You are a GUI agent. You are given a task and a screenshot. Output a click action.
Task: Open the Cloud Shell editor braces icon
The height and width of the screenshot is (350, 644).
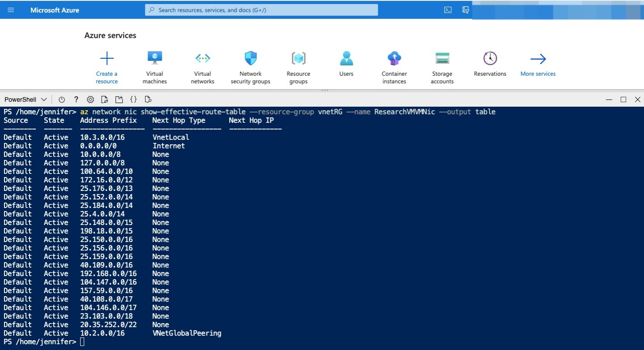[x=133, y=99]
